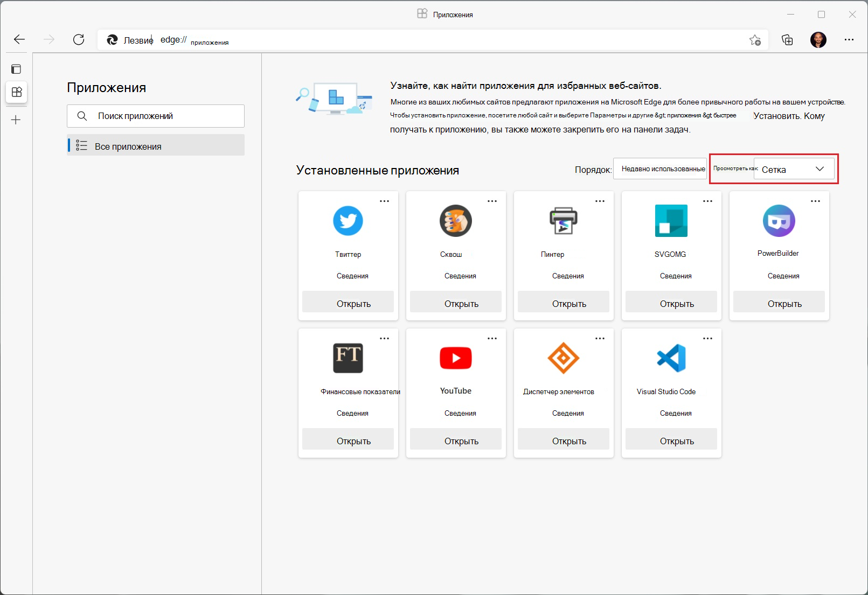Image resolution: width=868 pixels, height=595 pixels.
Task: Open Диспетчер элементов with Открыть button
Action: 564,440
